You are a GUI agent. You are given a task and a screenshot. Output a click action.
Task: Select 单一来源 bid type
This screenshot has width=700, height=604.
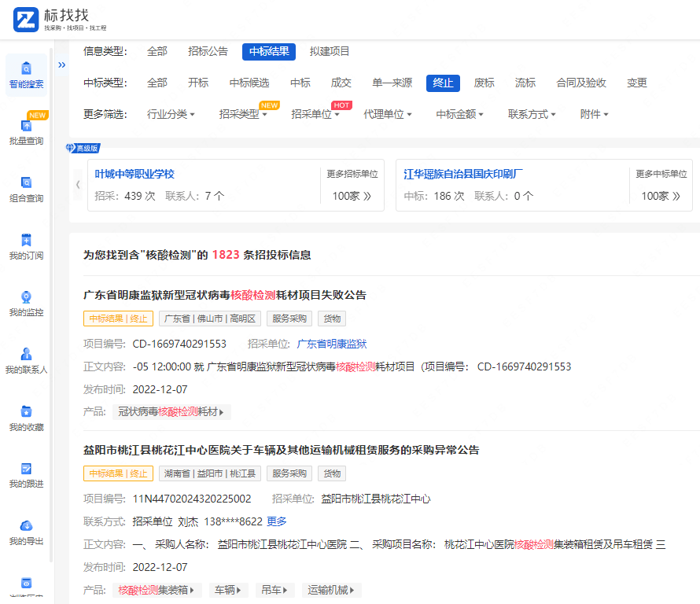(x=392, y=83)
